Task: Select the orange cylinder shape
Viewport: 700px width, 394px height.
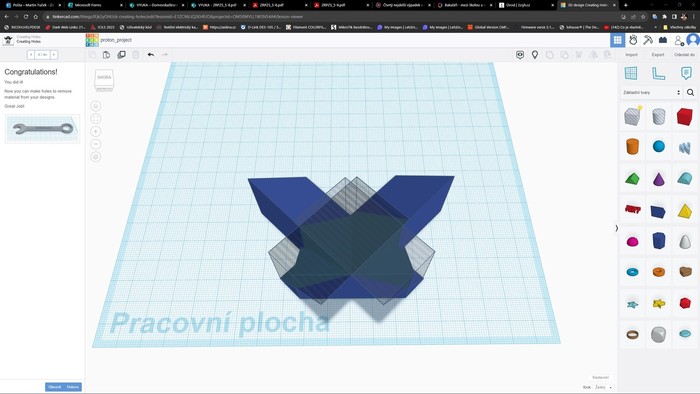Action: coord(632,146)
